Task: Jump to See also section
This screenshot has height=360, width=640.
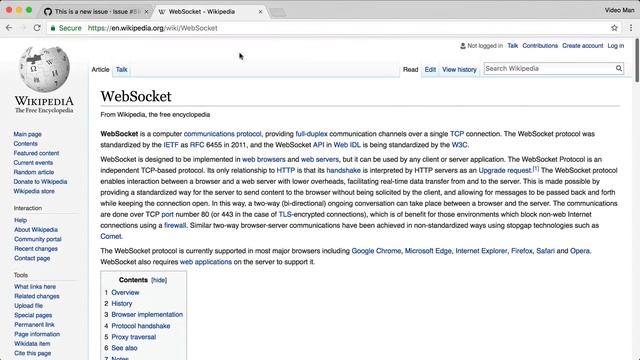Action: pos(124,348)
